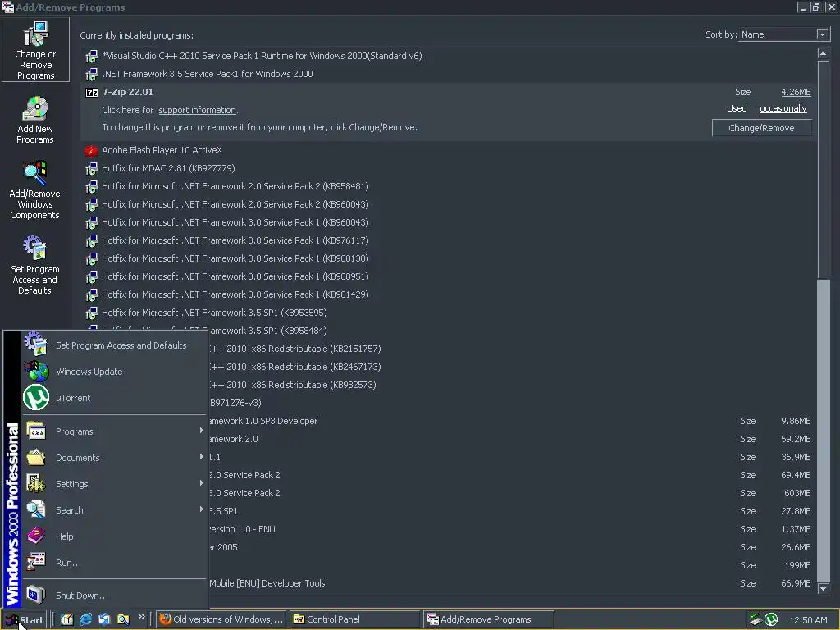Click icon beside Visual Studio C++ 2010 Runtime entry
The width and height of the screenshot is (840, 630).
[92, 57]
